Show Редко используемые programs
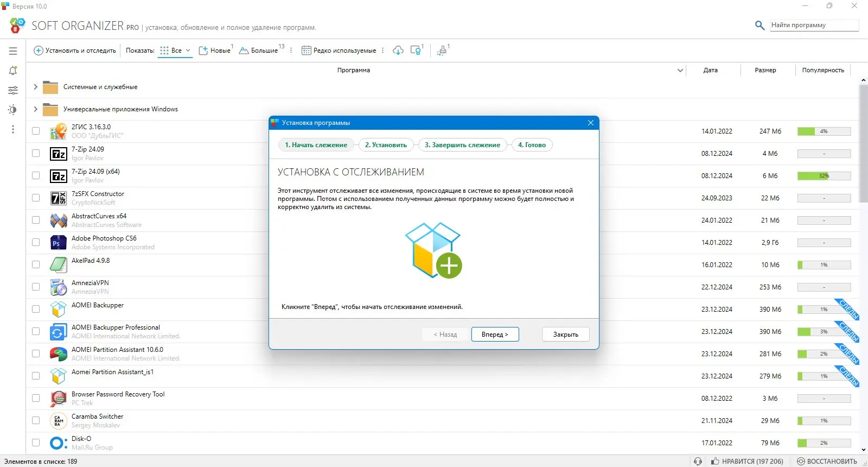The image size is (868, 467). click(339, 51)
